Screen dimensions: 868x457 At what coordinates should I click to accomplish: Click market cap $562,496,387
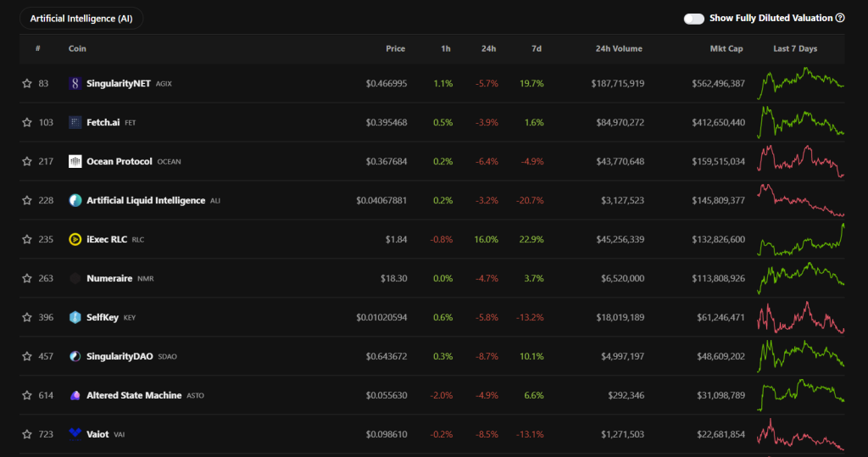719,84
